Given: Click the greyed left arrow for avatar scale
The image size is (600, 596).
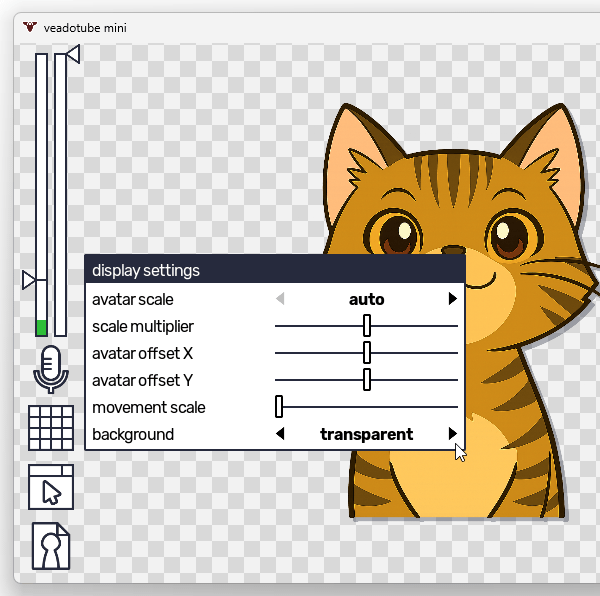Looking at the screenshot, I should tap(280, 299).
